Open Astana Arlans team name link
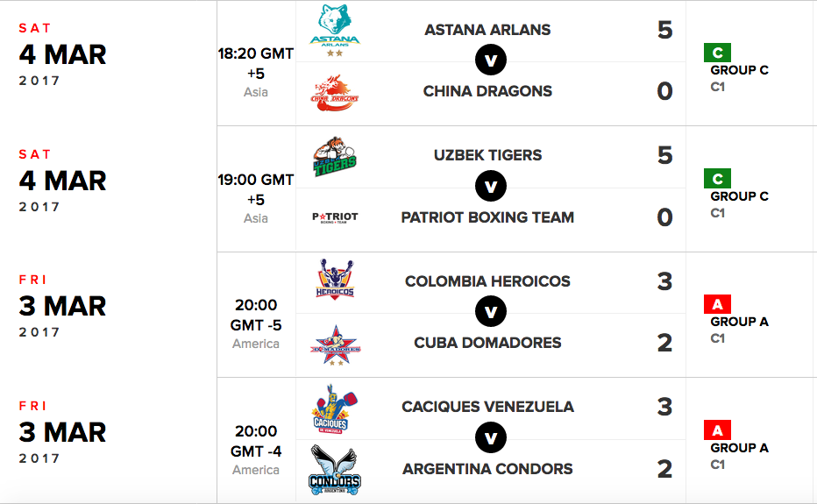Viewport: 817px width, 504px height. (487, 30)
